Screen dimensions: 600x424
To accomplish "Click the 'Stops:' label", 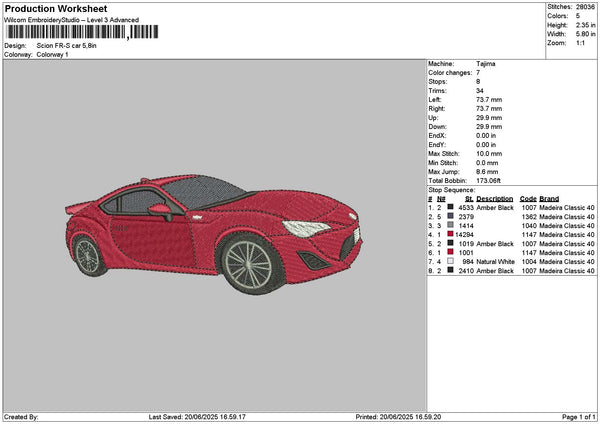I will coord(437,82).
